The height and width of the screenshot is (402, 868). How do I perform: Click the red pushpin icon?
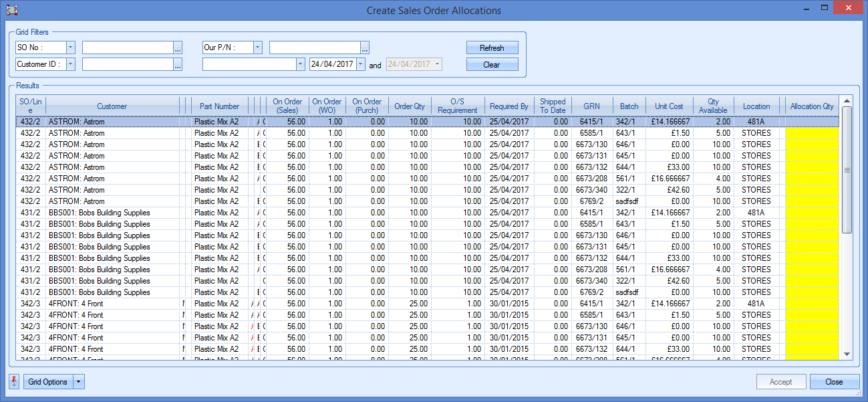[15, 381]
